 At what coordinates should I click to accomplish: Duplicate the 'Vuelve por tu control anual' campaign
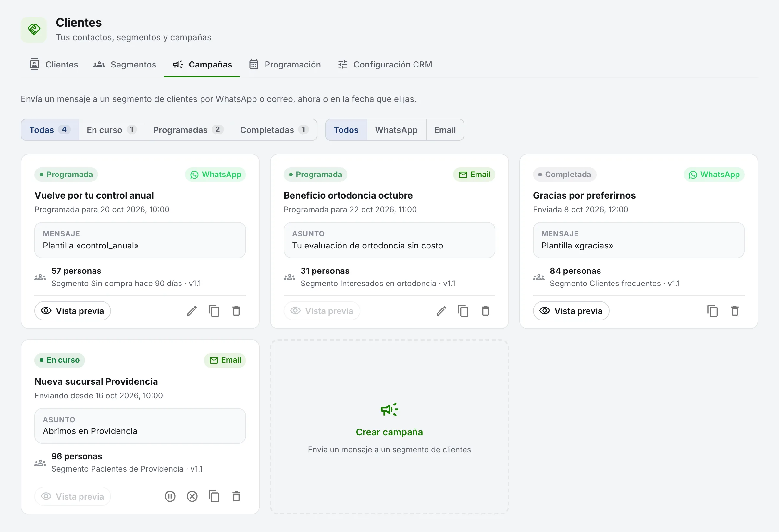click(214, 311)
